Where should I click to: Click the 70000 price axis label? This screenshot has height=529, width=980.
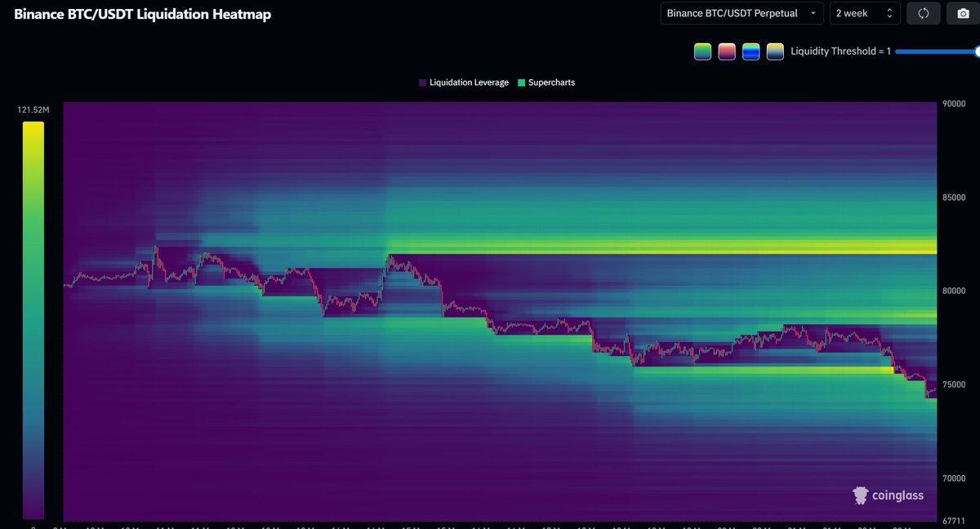click(x=955, y=478)
